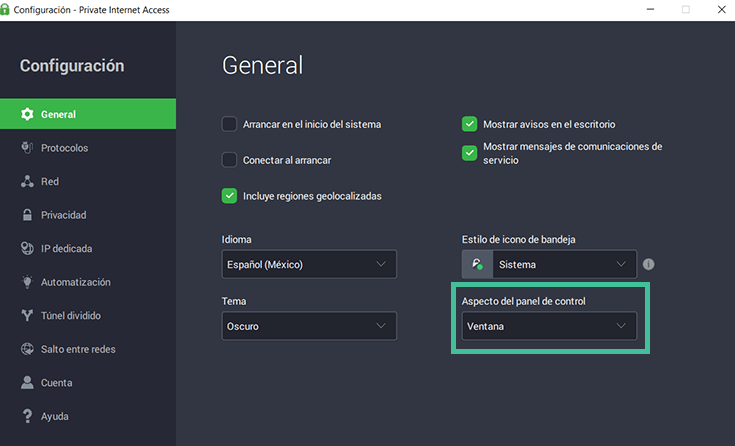Open the Protocolos settings section
735x446 pixels.
coord(88,148)
